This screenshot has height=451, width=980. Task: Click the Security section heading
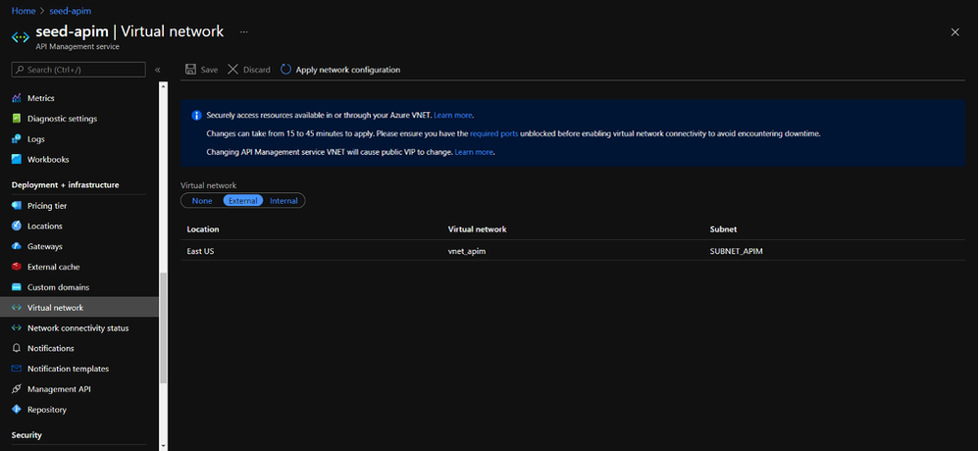point(26,435)
